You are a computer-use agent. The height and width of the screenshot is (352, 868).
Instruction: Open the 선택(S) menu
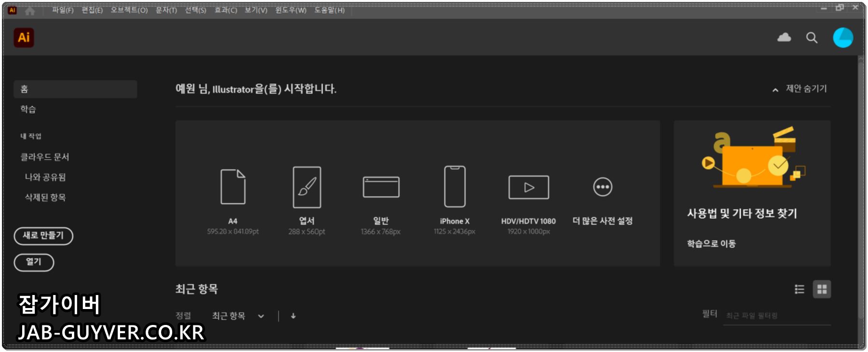[196, 10]
